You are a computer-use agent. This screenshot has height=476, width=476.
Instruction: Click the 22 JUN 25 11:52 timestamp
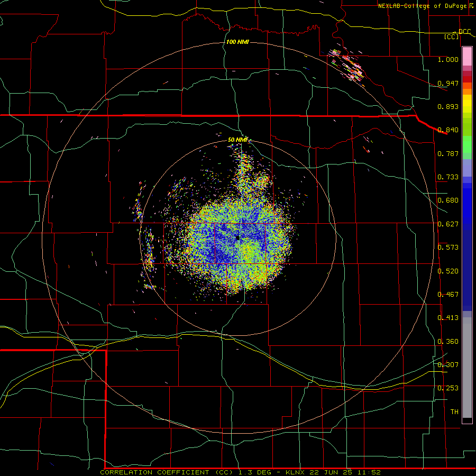[345, 472]
